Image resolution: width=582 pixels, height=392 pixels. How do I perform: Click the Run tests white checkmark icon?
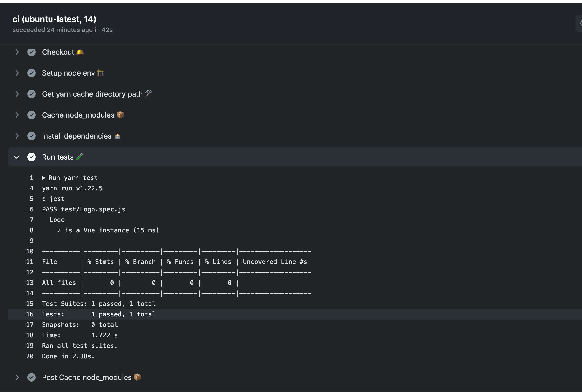click(31, 157)
